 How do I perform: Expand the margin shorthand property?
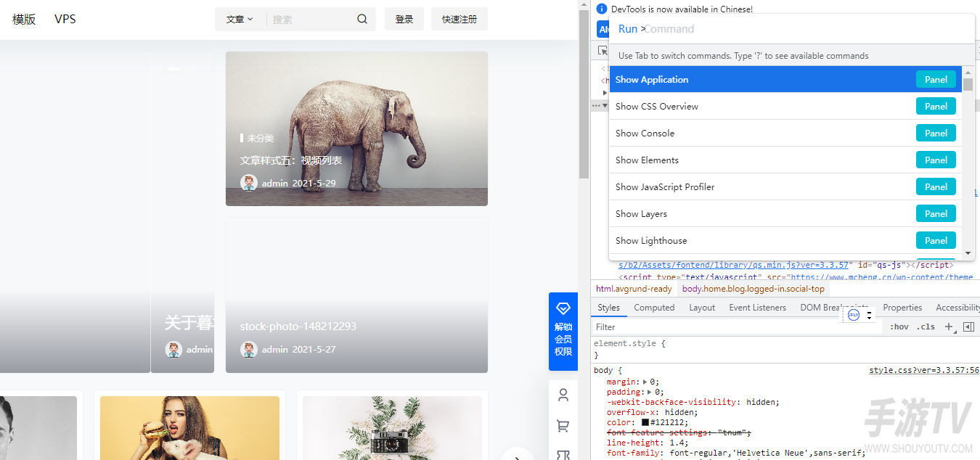(x=645, y=382)
